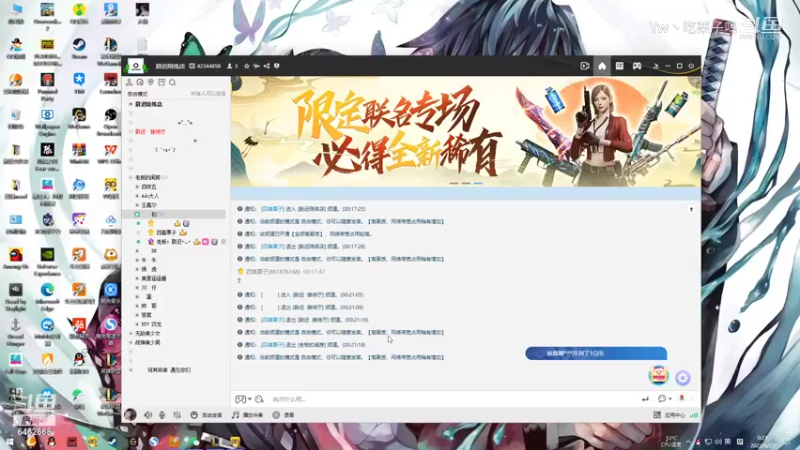The height and width of the screenshot is (450, 800).
Task: Open the gamepad games tab
Action: (637, 66)
